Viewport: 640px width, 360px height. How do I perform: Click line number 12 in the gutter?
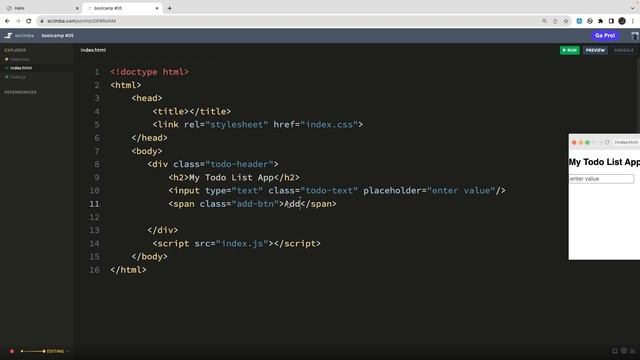tap(94, 217)
